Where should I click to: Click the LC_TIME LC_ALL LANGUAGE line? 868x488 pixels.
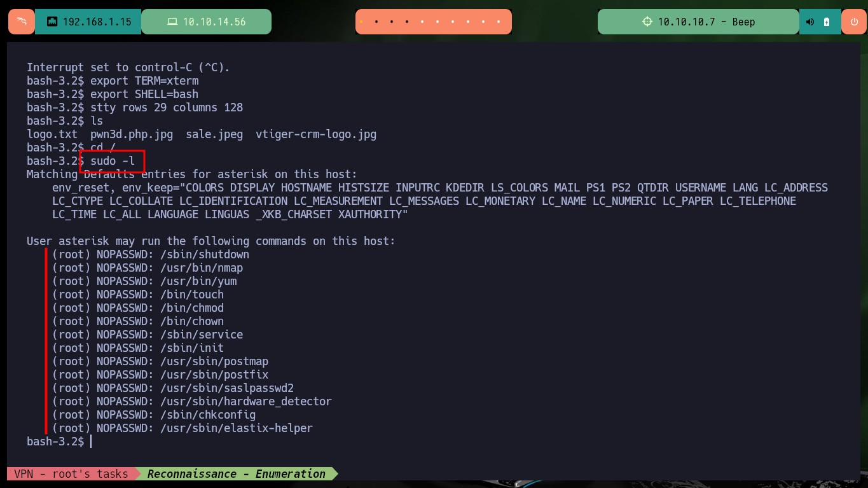[x=230, y=214]
